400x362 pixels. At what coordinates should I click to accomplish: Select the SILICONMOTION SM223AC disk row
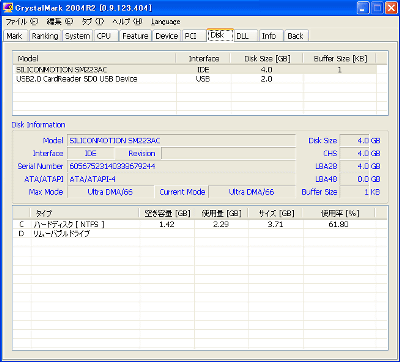coord(195,70)
